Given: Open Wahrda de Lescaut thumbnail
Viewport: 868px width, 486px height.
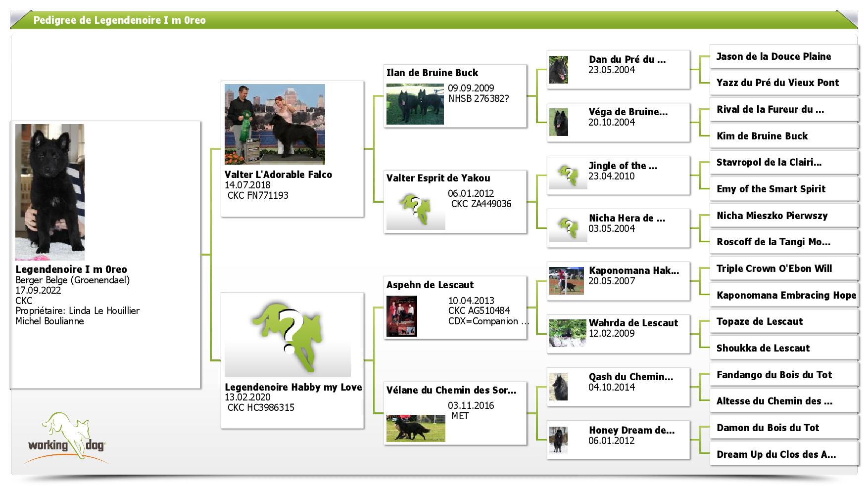Looking at the screenshot, I should (568, 333).
